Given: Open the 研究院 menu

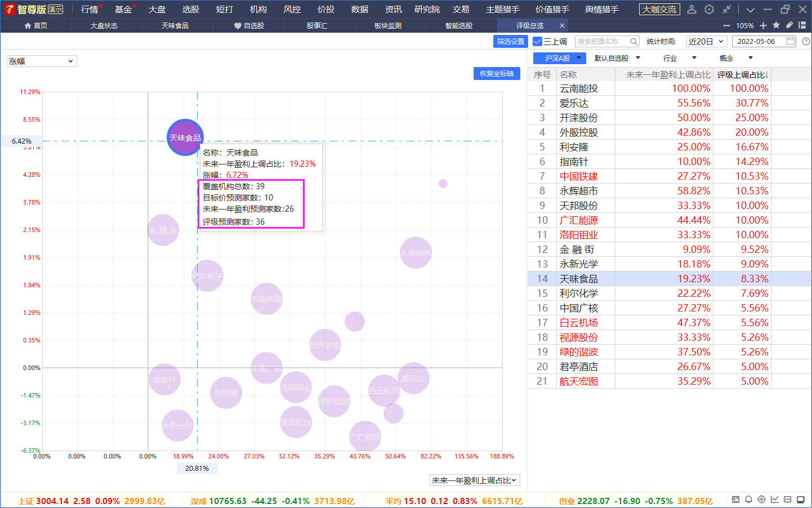Looking at the screenshot, I should coord(427,9).
